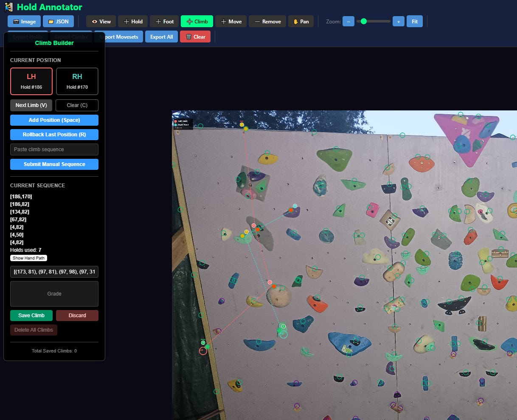Click the white square hold with arrows
Viewport: 517px width, 420px height.
pos(390,220)
